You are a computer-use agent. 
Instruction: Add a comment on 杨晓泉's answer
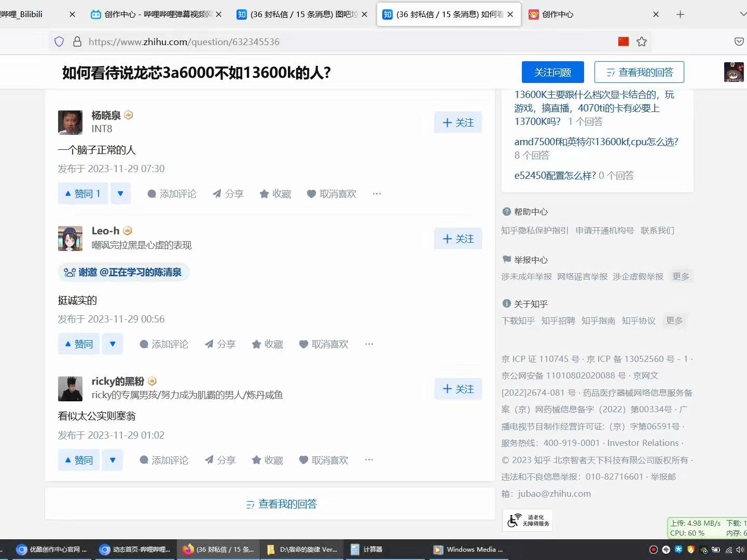(x=172, y=194)
